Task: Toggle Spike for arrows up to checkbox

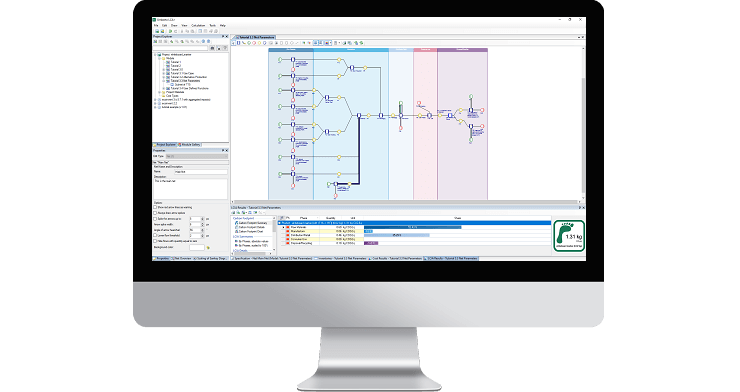Action: pos(155,218)
